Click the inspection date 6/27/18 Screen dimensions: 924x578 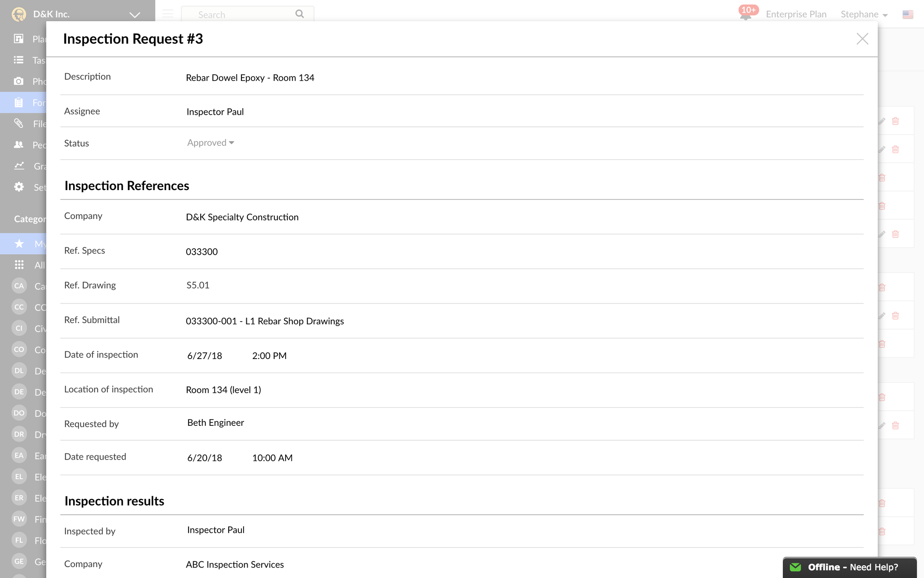pyautogui.click(x=204, y=356)
